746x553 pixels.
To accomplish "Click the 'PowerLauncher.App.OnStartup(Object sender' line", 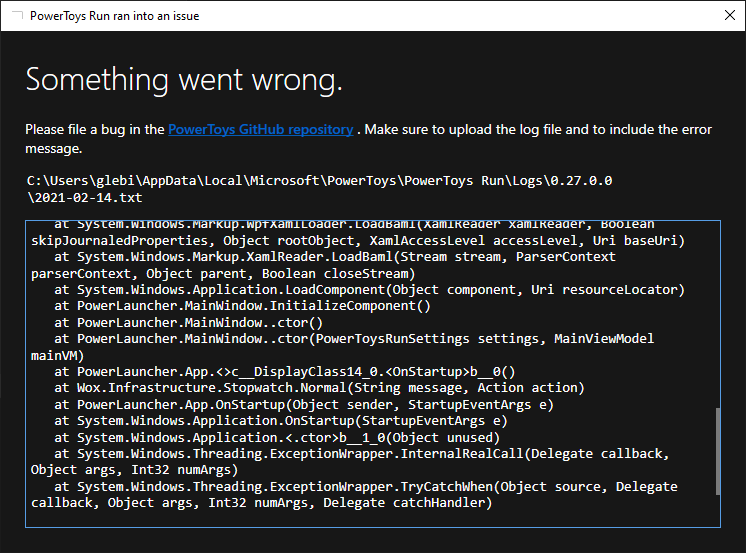I will point(304,405).
